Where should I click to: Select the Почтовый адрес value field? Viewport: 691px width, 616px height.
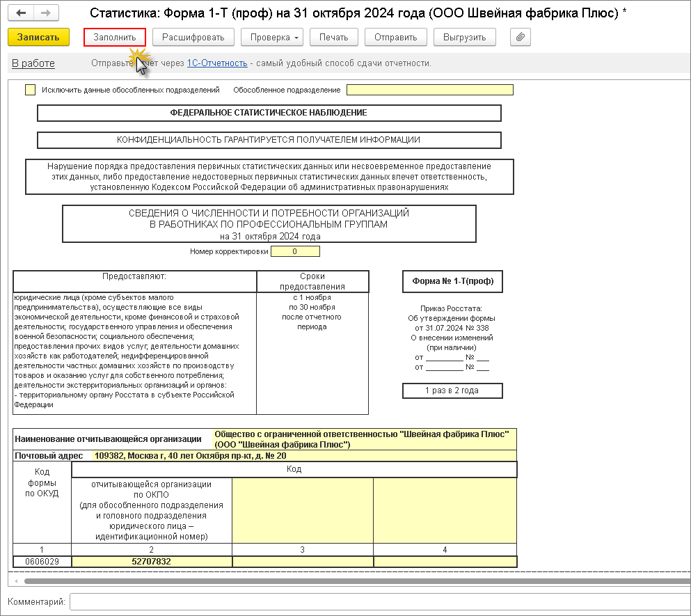pos(304,455)
